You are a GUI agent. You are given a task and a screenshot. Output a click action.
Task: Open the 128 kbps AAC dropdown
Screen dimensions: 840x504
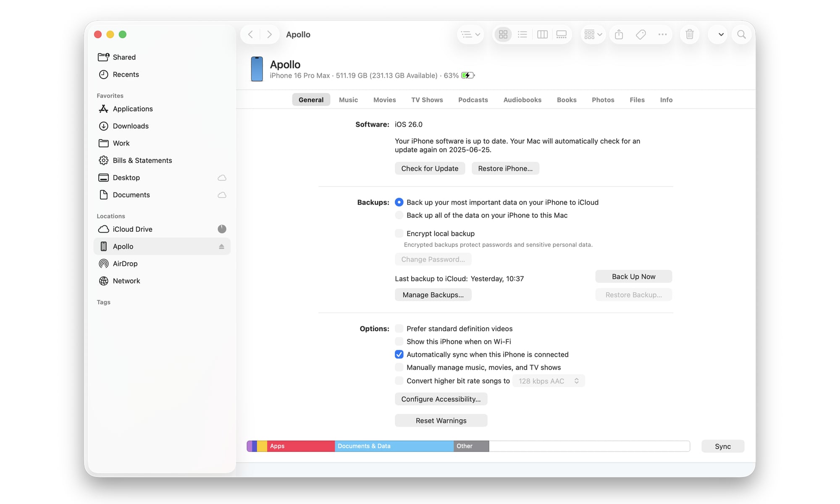click(x=549, y=381)
